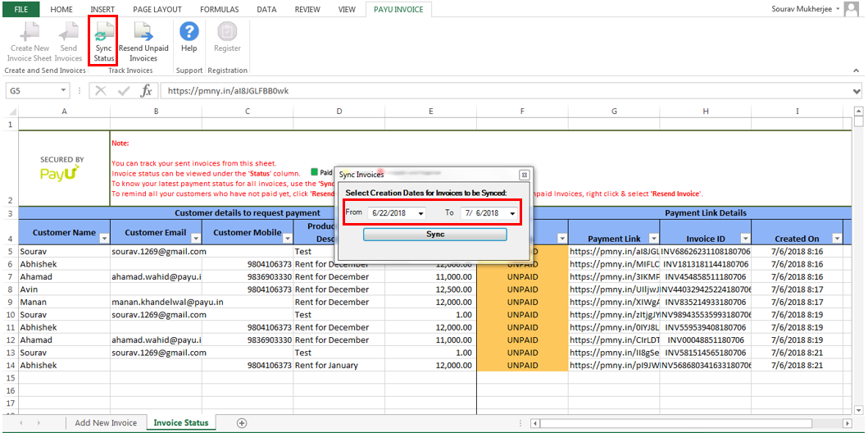This screenshot has height=433, width=868.
Task: Click the Register ribbon icon
Action: [x=227, y=31]
